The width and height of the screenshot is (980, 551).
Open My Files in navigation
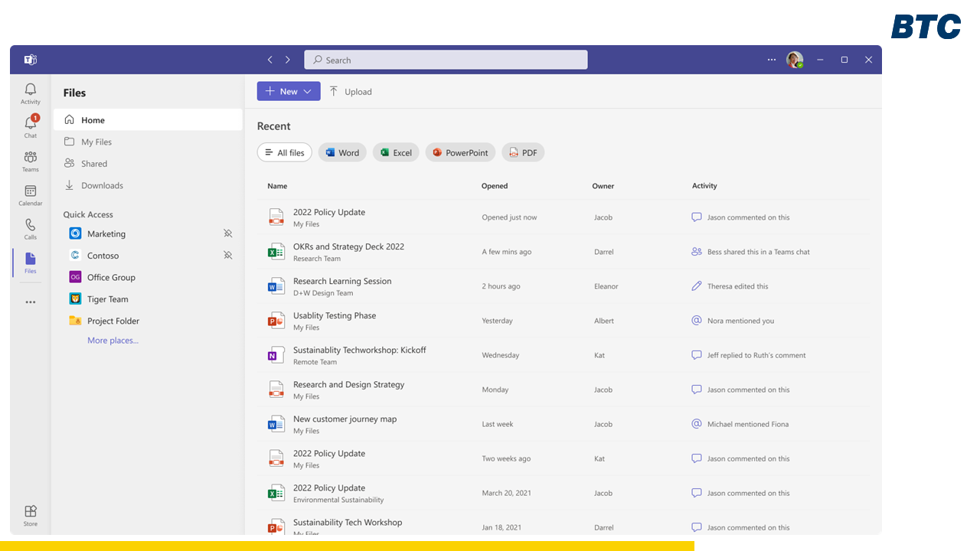pos(148,142)
